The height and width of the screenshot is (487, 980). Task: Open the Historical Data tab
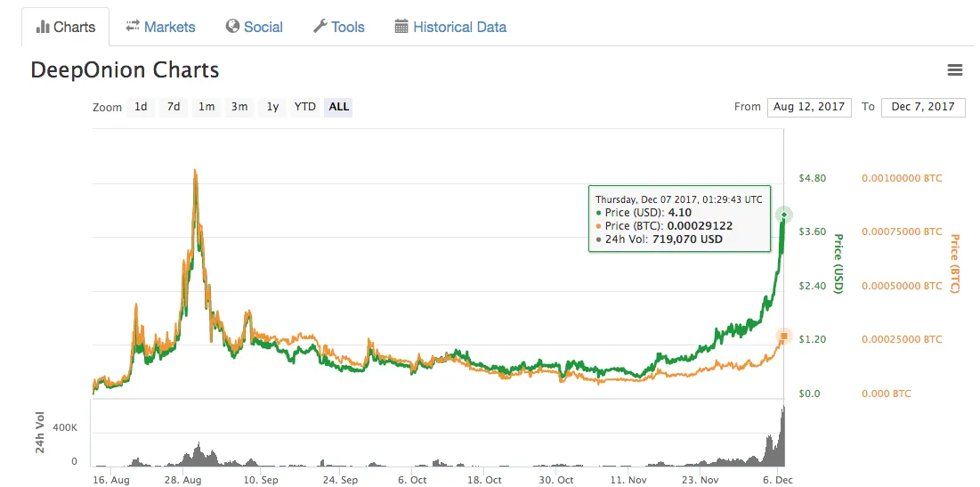(450, 27)
